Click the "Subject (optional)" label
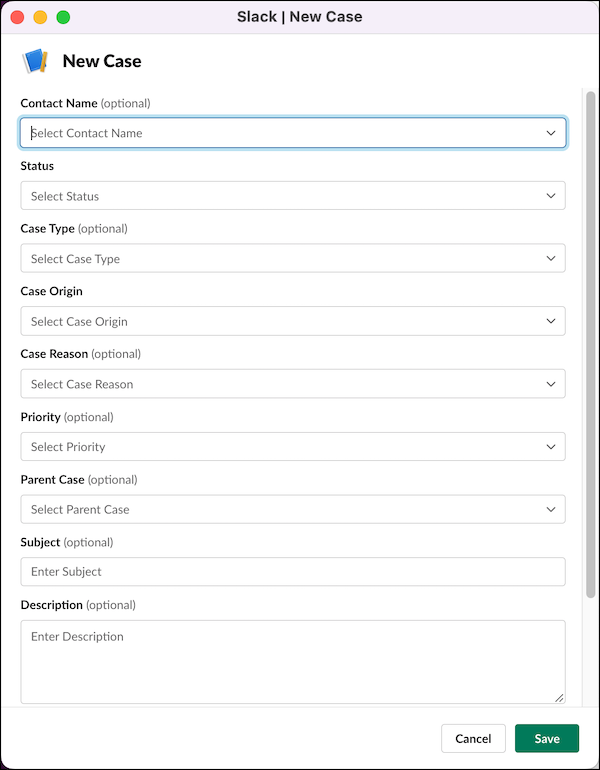The image size is (600, 770). tap(67, 542)
